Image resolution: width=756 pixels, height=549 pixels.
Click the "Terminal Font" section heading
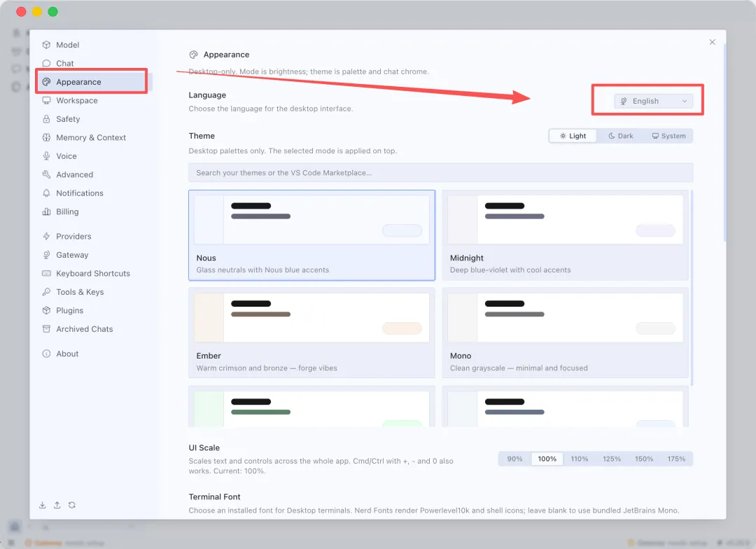(x=214, y=497)
